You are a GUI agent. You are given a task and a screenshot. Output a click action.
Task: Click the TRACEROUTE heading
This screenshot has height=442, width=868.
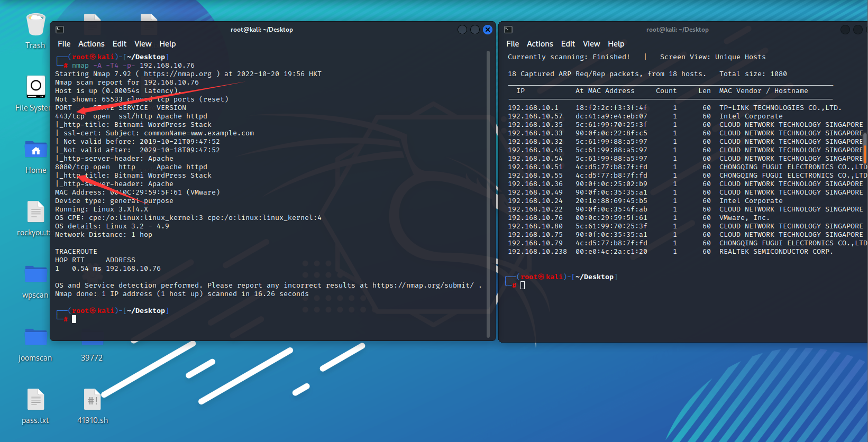[76, 252]
